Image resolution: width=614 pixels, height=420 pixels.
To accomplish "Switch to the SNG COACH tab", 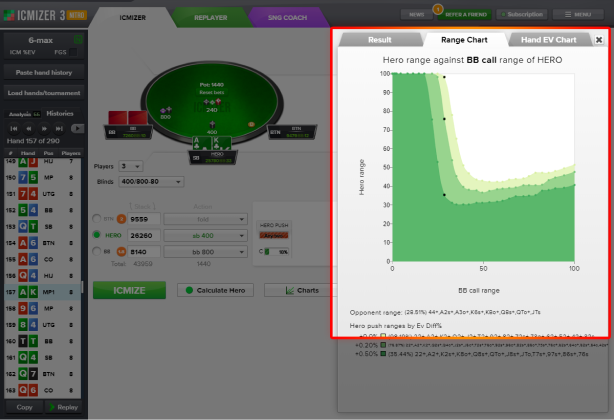I will pyautogui.click(x=287, y=18).
